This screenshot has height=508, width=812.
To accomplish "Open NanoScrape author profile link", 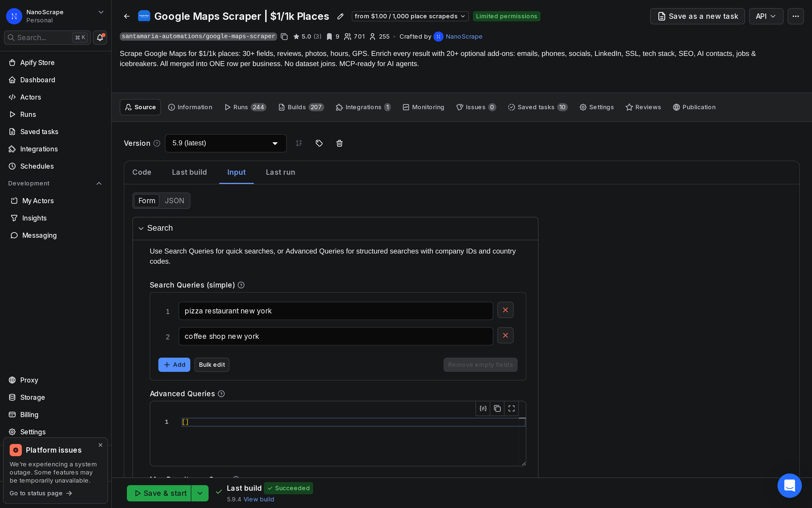I will point(464,37).
